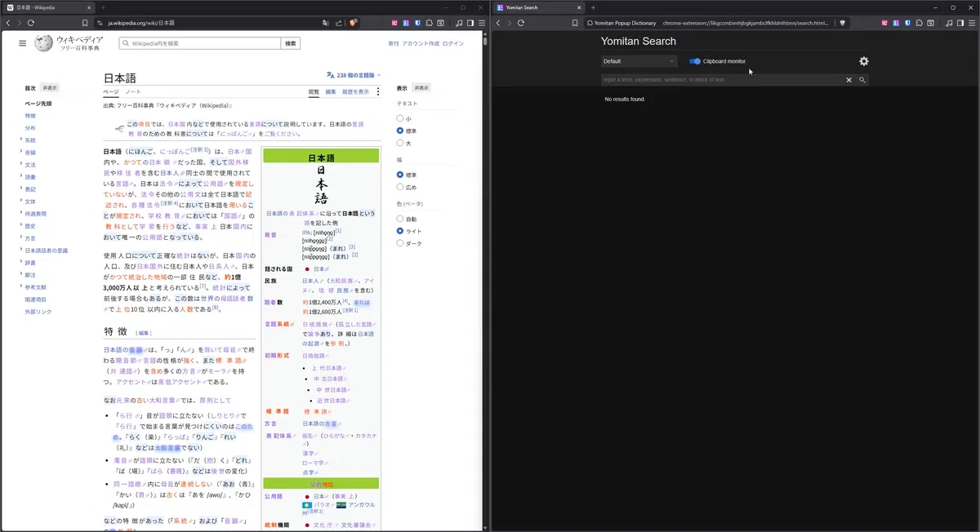
Task: Open the extensions puzzle icon in Wikipedia window
Action: [x=430, y=23]
